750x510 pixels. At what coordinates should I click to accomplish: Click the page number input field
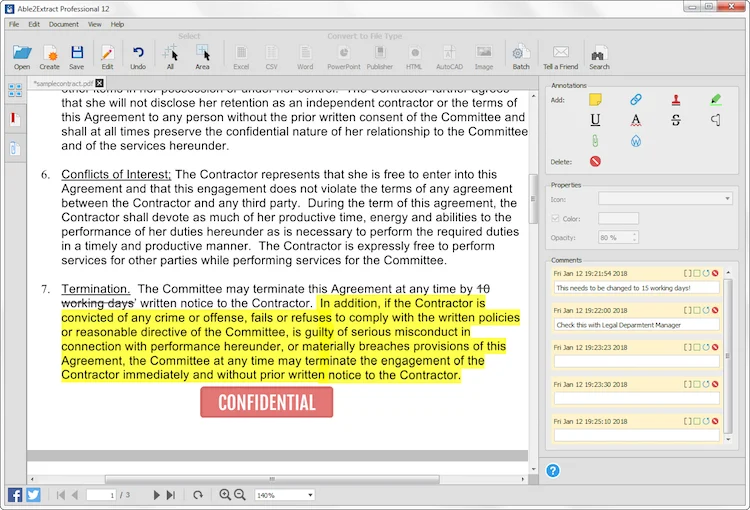101,495
